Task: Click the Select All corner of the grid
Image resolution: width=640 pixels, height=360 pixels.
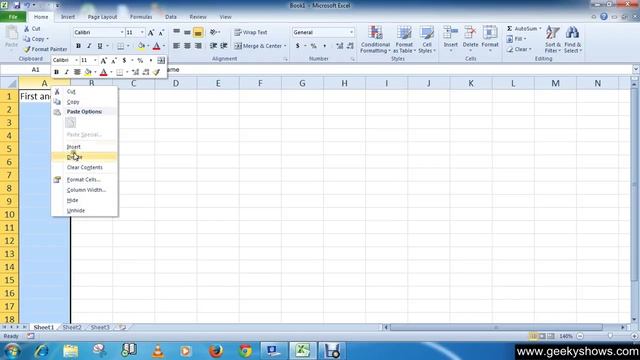Action: [x=9, y=83]
